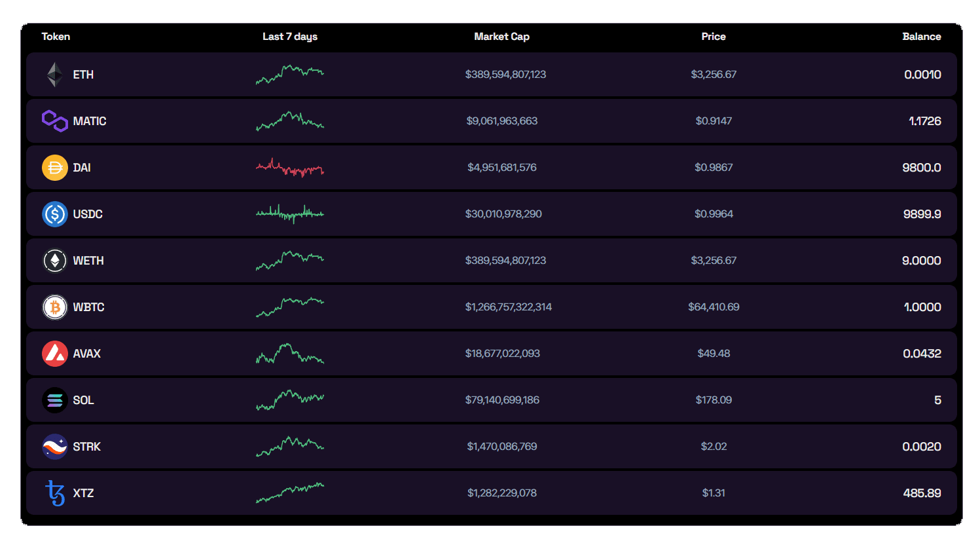Screen dimensions: 980x543
Task: Click the DAI stablecoin icon
Action: (x=55, y=168)
